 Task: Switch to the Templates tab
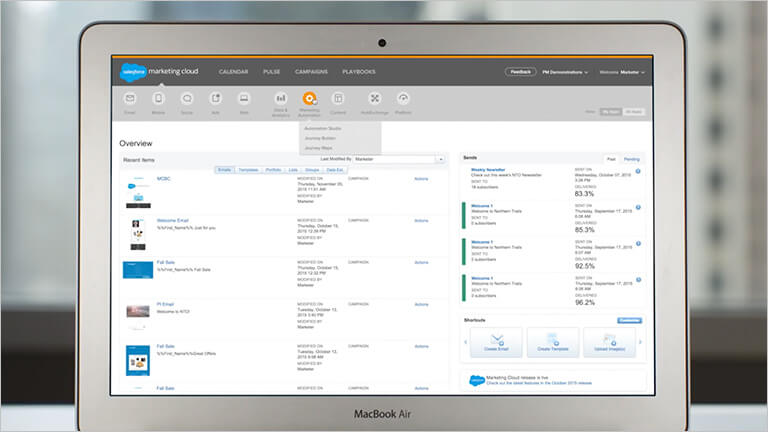pos(248,170)
